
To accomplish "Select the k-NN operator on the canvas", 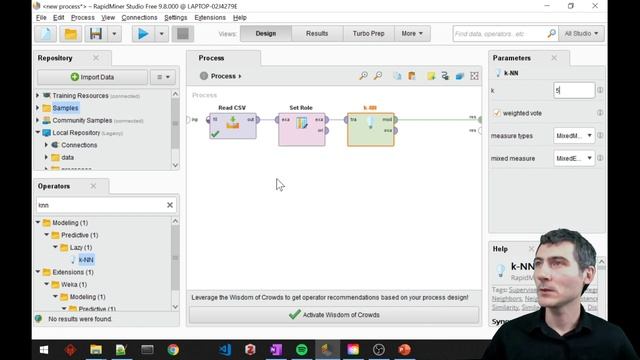I will tap(371, 129).
